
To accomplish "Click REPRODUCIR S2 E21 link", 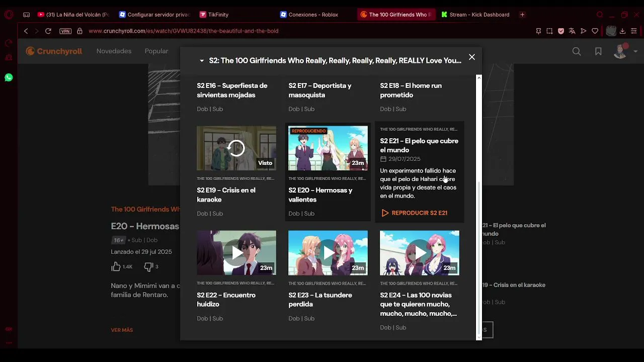I will click(x=415, y=213).
